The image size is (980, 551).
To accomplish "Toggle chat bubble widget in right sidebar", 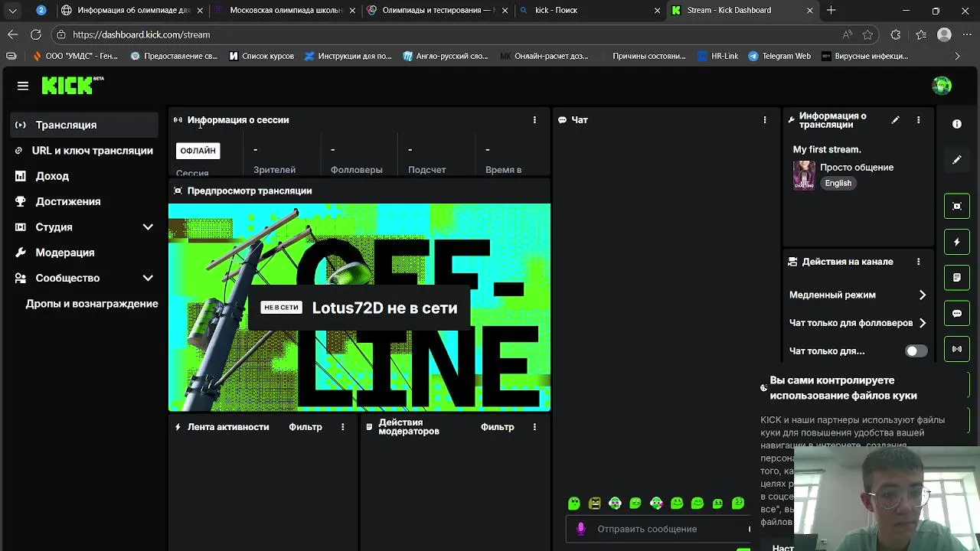I will click(x=957, y=314).
